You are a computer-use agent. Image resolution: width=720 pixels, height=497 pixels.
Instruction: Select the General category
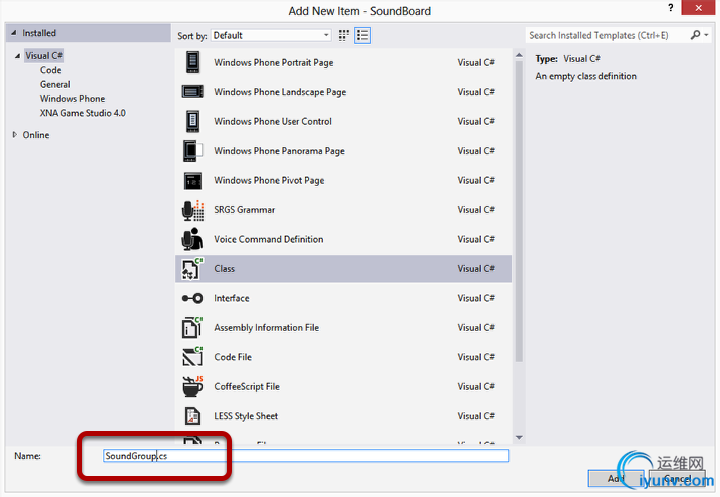pos(55,85)
